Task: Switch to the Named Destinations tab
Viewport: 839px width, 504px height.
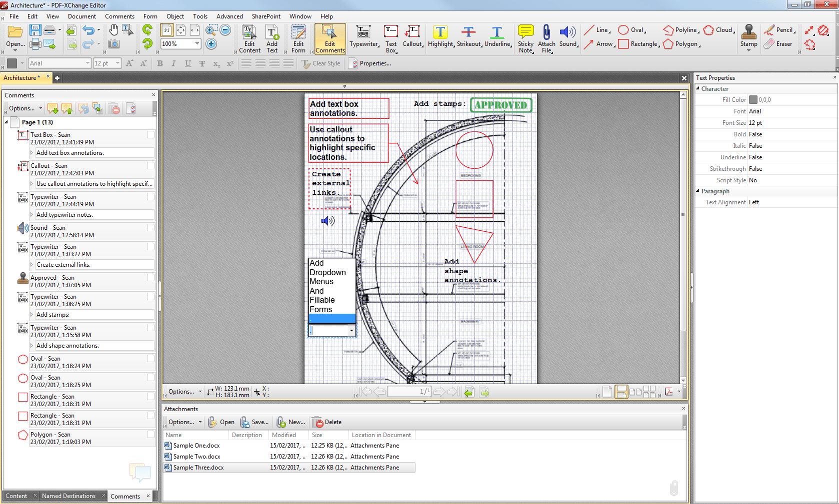Action: 69,496
